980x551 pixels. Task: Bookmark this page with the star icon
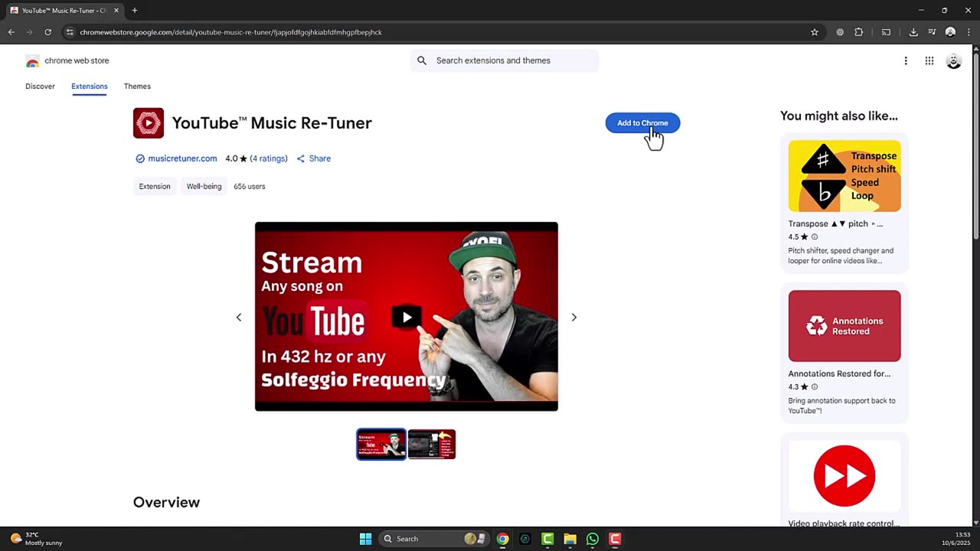[x=815, y=32]
